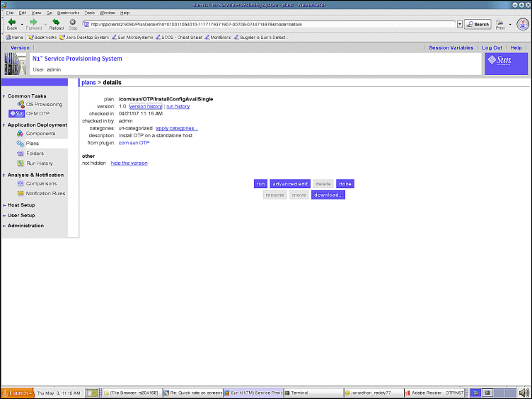Click hide this version link
532x399 pixels.
[129, 163]
